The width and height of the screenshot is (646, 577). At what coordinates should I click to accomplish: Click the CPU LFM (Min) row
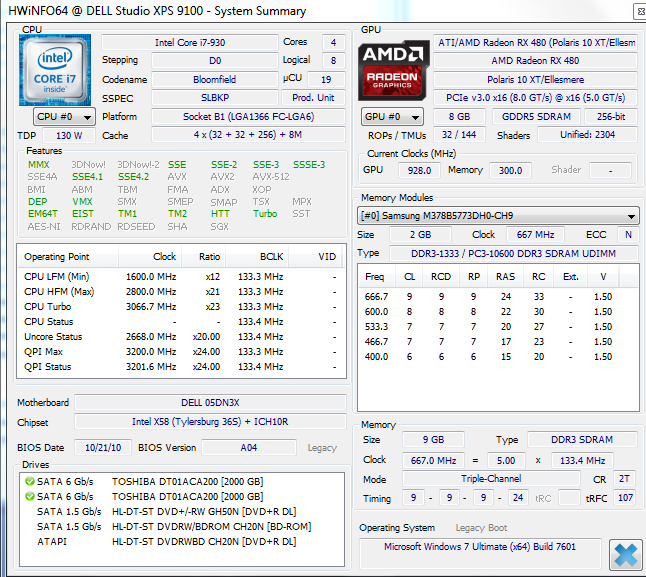181,277
